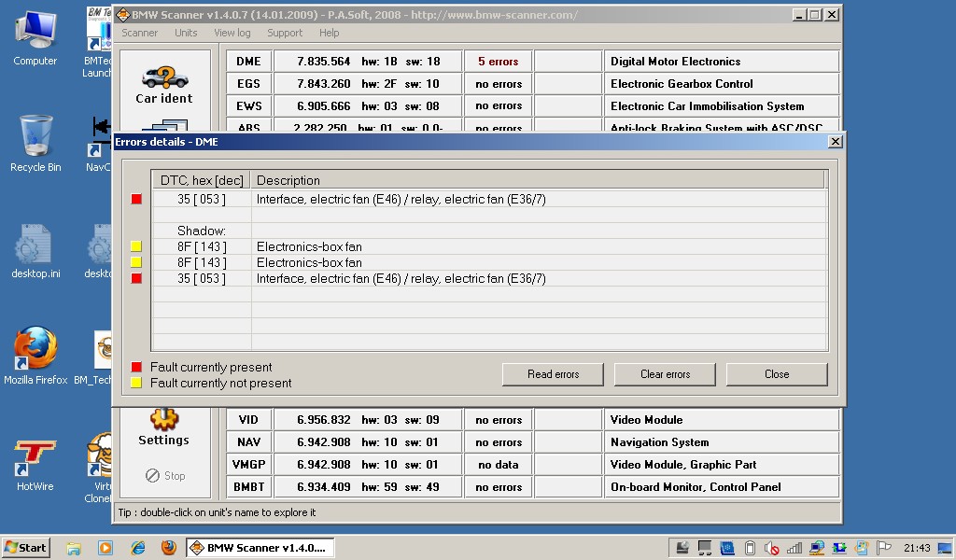Click the 'no data' status cell for VMGP
The image size is (956, 560).
pos(499,464)
